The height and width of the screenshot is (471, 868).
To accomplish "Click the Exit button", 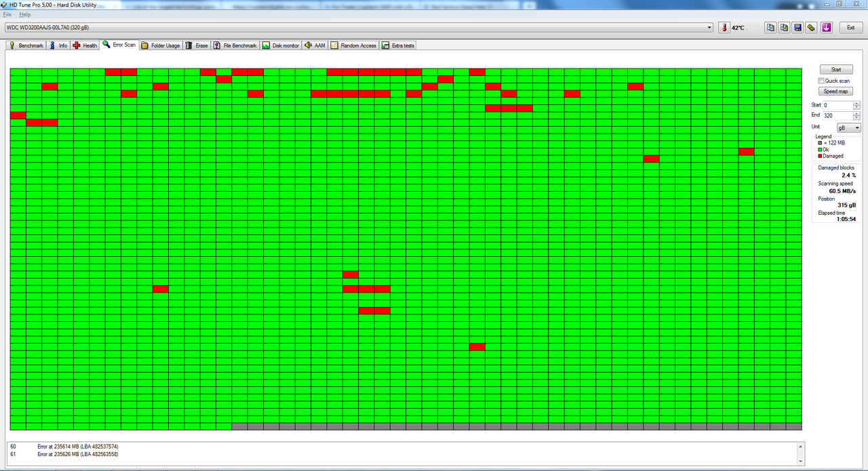I will [850, 28].
